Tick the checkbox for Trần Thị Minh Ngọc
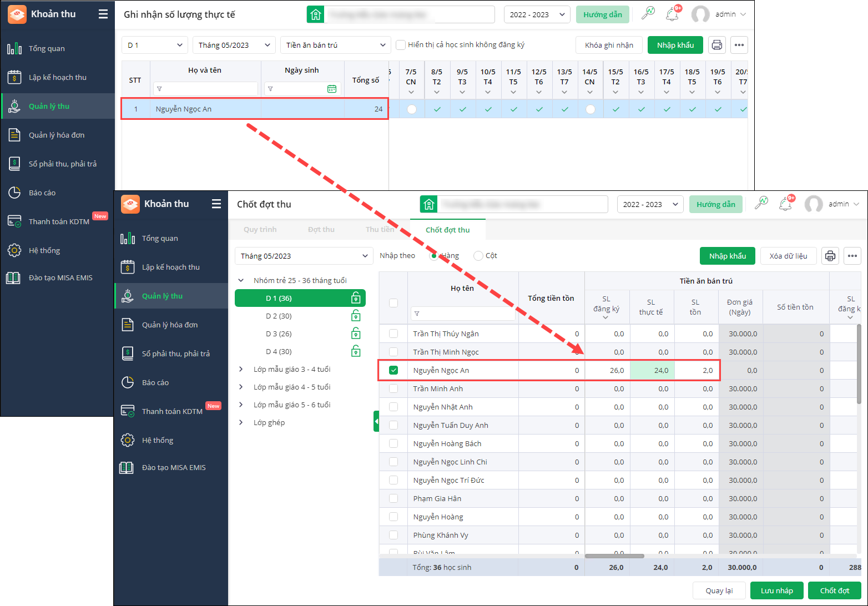Screen dimensions: 868x606 click(393, 352)
